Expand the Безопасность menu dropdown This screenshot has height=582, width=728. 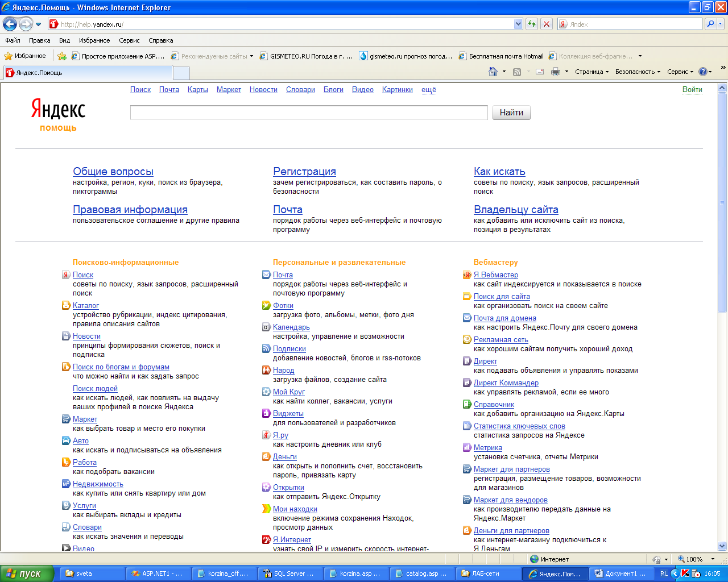click(659, 72)
